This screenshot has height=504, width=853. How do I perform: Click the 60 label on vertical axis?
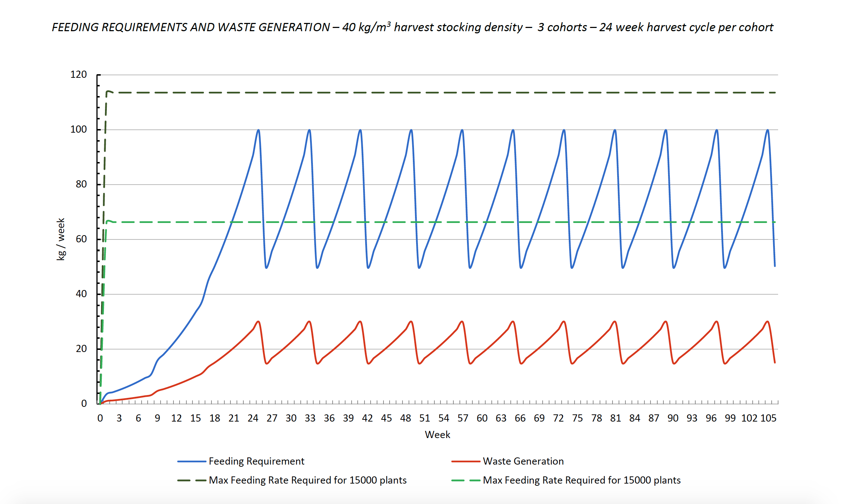[x=81, y=239]
